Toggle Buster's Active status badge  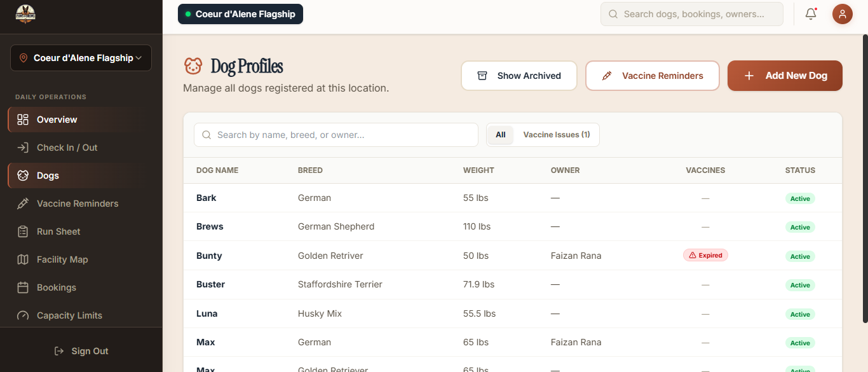click(x=799, y=285)
